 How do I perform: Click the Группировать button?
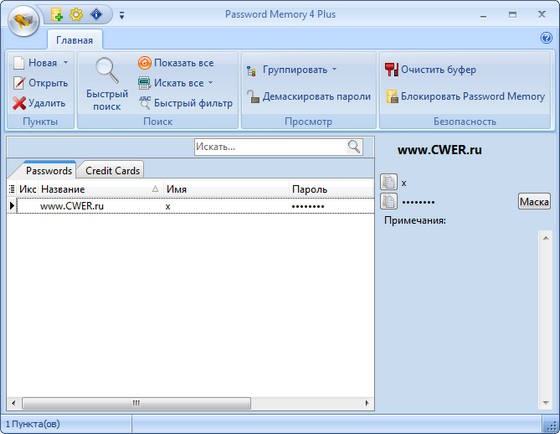point(287,70)
